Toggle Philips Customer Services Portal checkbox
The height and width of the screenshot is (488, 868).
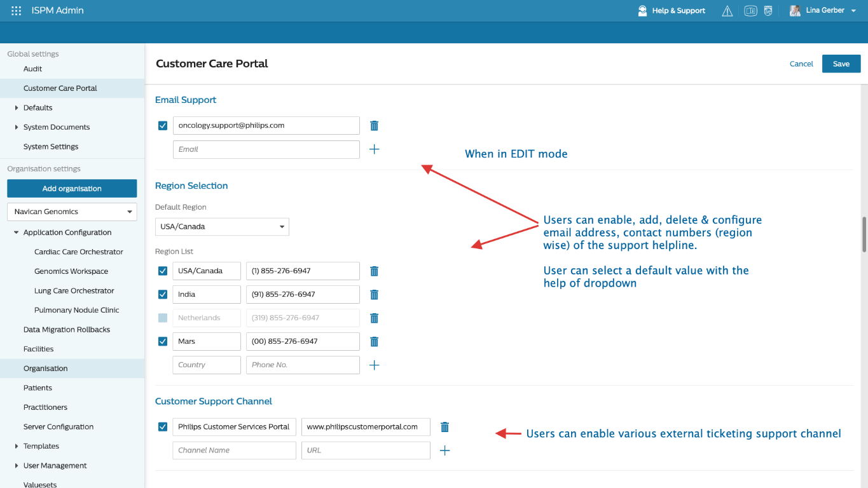tap(163, 427)
